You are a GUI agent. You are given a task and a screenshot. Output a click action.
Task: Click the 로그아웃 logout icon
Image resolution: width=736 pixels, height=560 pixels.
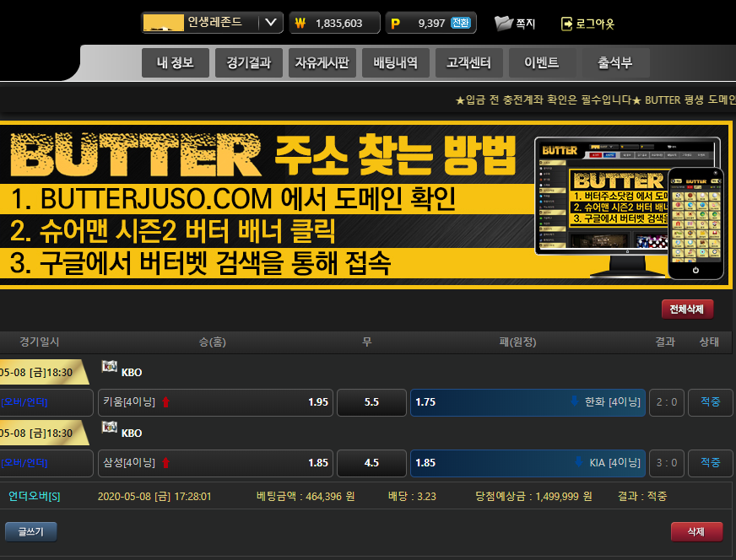pyautogui.click(x=566, y=24)
